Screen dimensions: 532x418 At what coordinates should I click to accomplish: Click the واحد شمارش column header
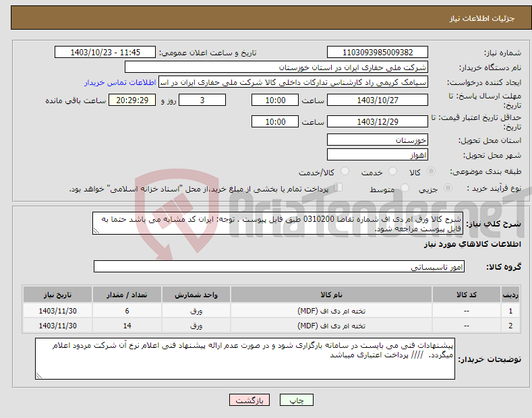(x=196, y=295)
